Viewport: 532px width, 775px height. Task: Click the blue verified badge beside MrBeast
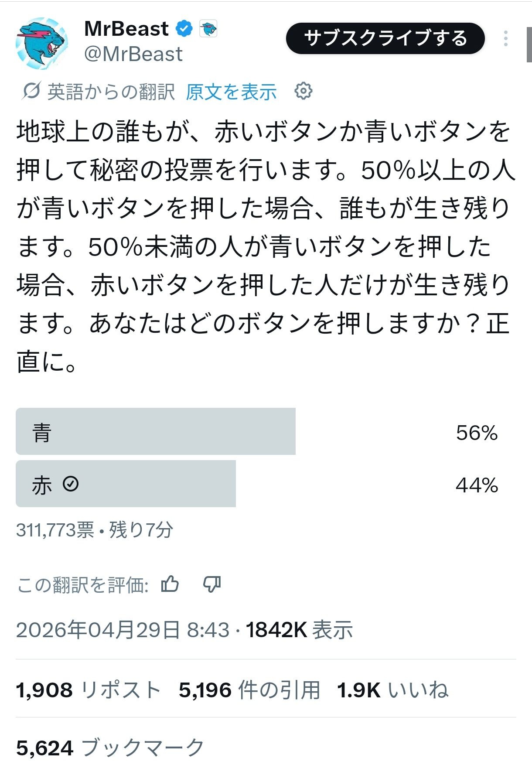click(x=184, y=29)
